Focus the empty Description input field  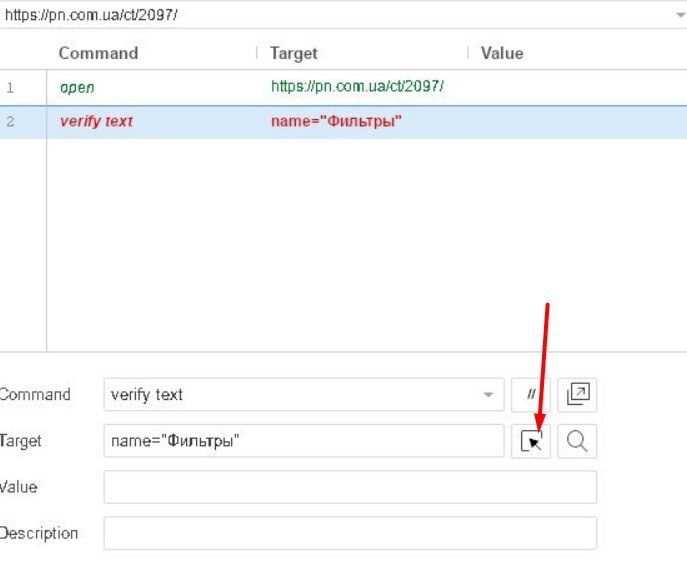click(x=350, y=533)
